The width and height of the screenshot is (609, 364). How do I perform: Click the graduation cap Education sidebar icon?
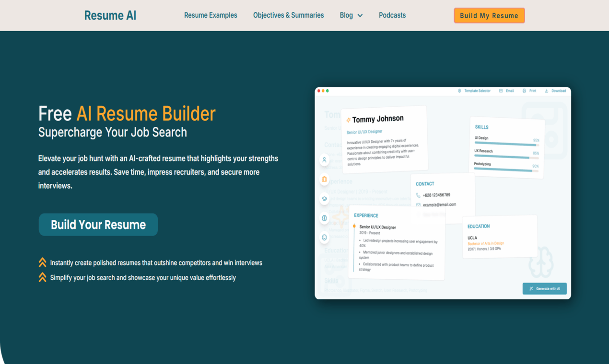pos(324,198)
